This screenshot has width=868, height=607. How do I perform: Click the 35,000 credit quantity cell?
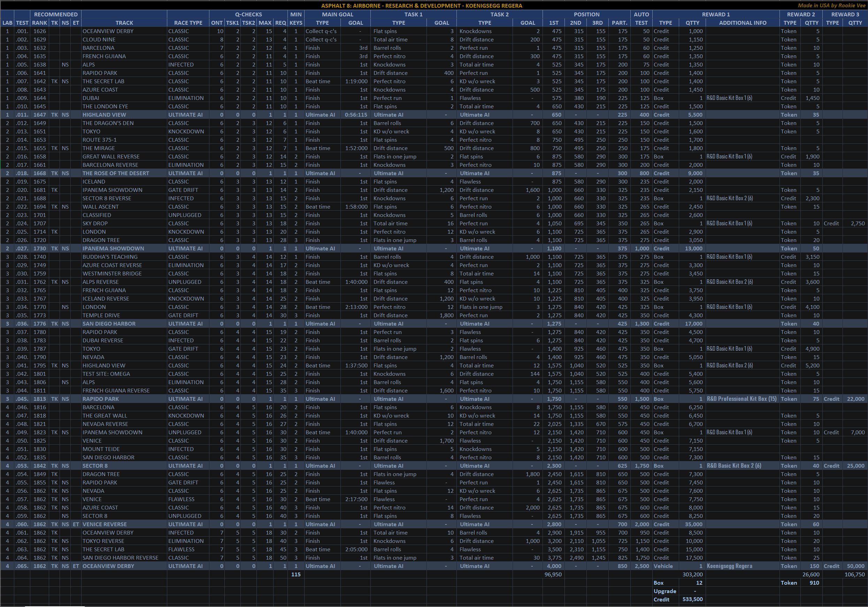click(692, 524)
